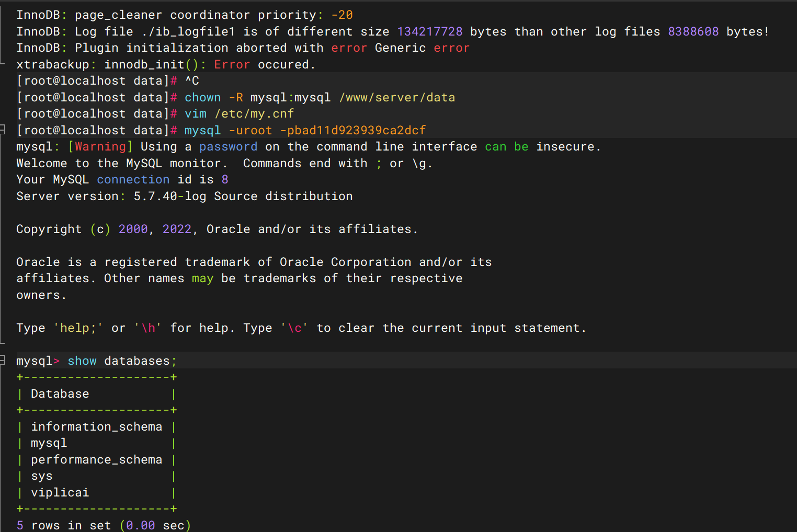Click the 'show' keyword after the mysql prompt
The width and height of the screenshot is (797, 532).
pos(82,361)
